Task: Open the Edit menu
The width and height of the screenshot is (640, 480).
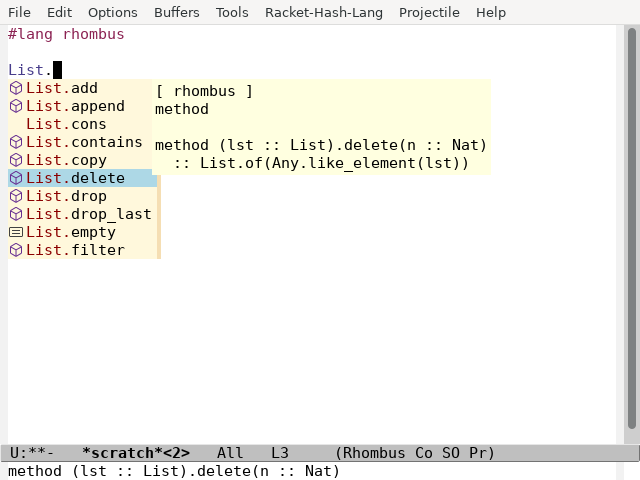Action: click(x=59, y=12)
